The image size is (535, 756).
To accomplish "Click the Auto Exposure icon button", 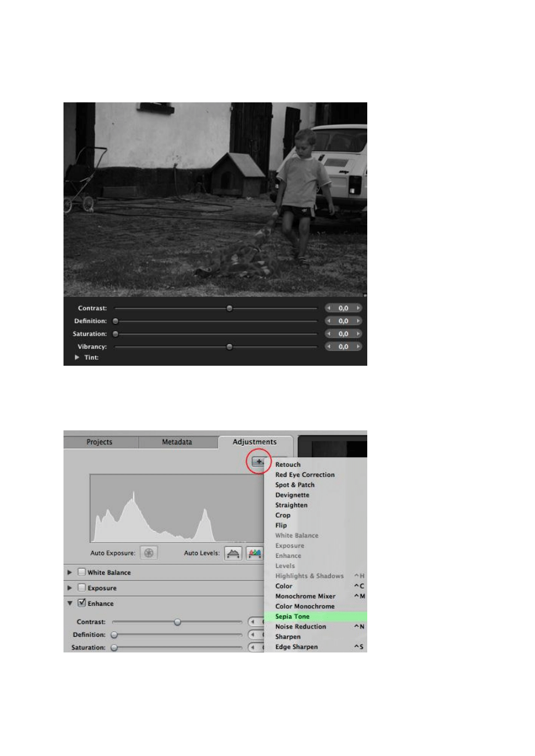I will [x=149, y=553].
